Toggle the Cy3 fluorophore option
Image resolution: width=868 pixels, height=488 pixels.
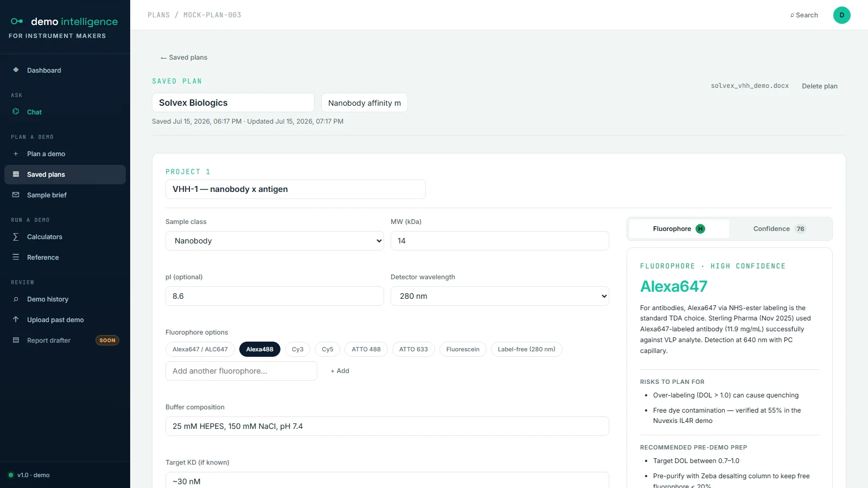[x=298, y=349]
